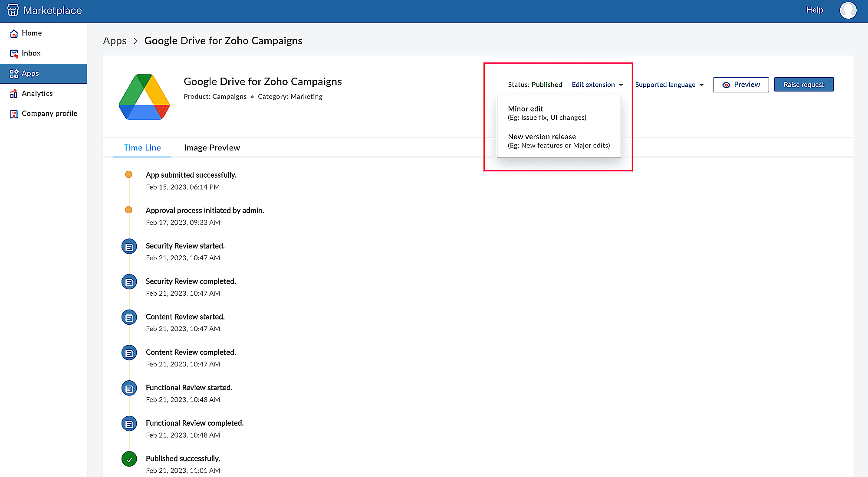Open the Help link
Image resolution: width=868 pixels, height=477 pixels.
pyautogui.click(x=814, y=10)
